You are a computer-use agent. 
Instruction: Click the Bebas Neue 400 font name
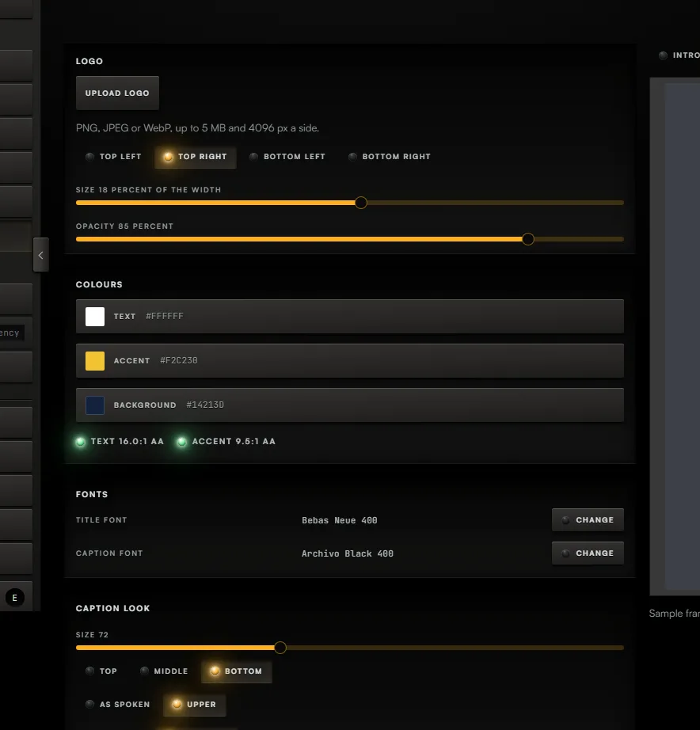point(340,520)
